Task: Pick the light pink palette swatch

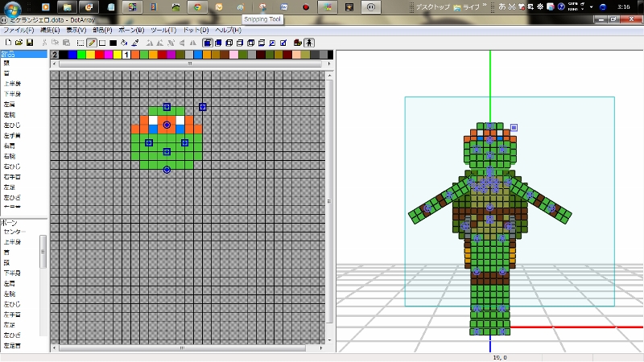Action: 233,55
